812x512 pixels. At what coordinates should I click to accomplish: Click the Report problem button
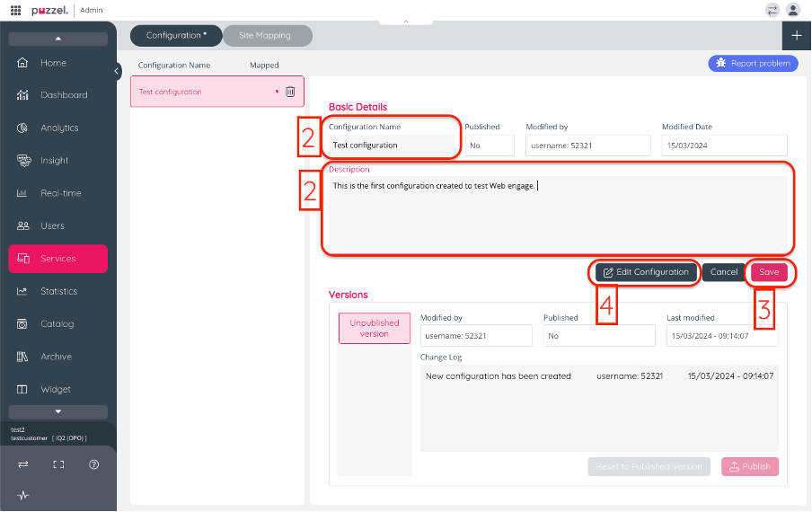pos(753,64)
